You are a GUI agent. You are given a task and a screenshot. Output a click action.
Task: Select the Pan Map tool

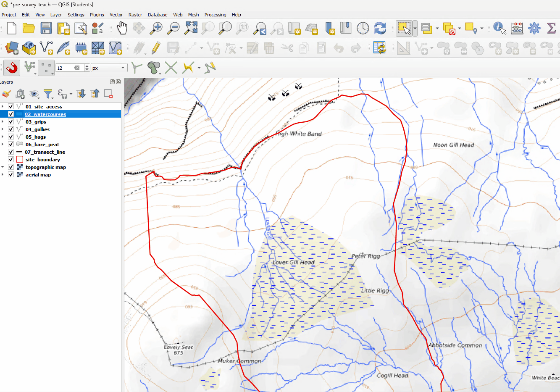pyautogui.click(x=121, y=28)
